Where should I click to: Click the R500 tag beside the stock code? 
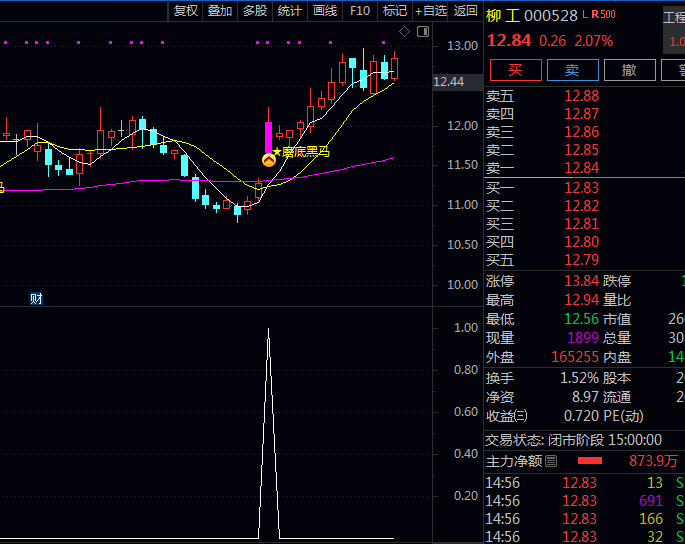tap(603, 14)
